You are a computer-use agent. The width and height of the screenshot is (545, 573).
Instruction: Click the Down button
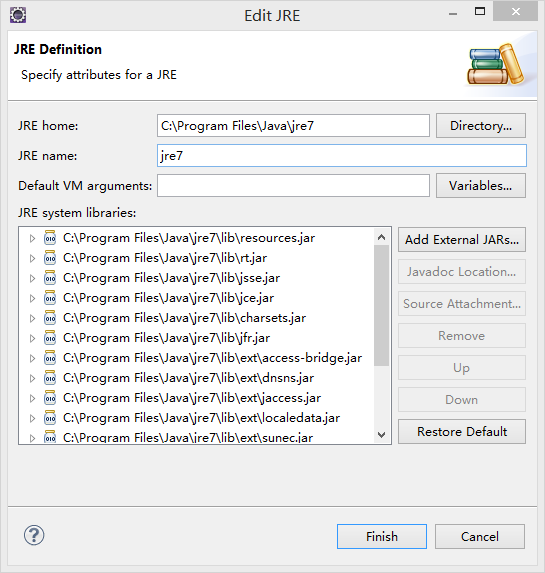(462, 399)
